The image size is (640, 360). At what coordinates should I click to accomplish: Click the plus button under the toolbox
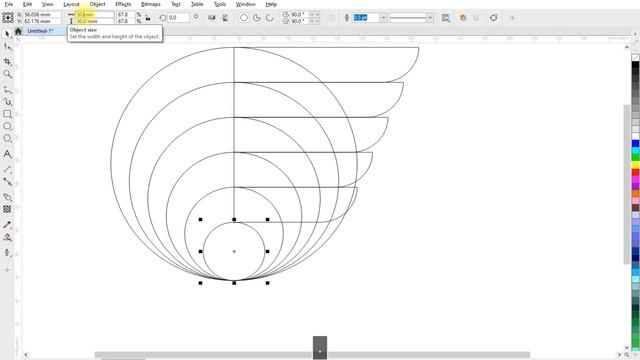[x=7, y=270]
